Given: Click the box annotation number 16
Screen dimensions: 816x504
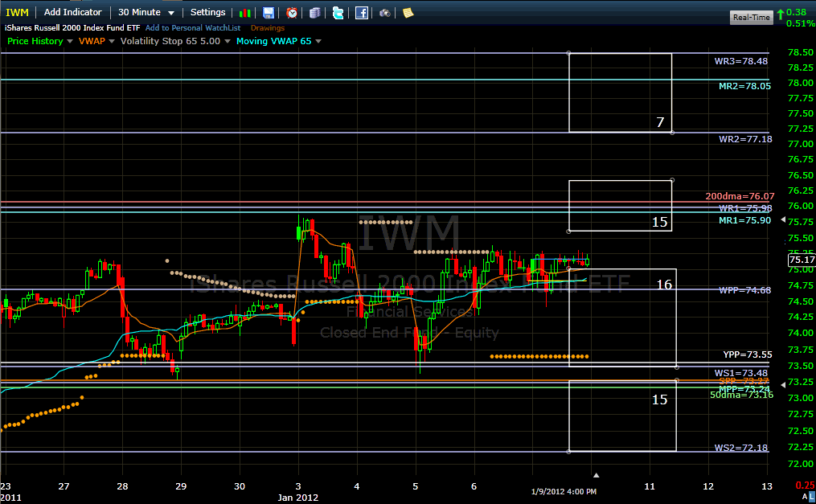Looking at the screenshot, I should coord(664,285).
